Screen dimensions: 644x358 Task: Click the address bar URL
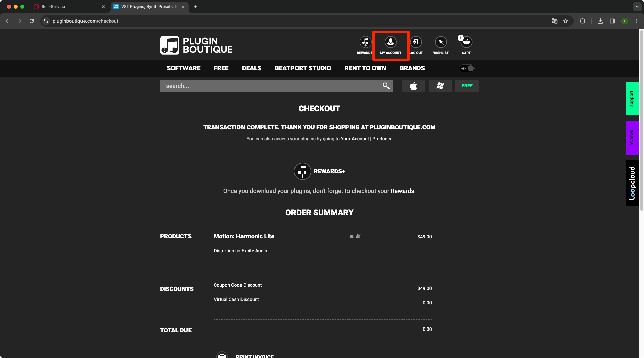(x=86, y=21)
